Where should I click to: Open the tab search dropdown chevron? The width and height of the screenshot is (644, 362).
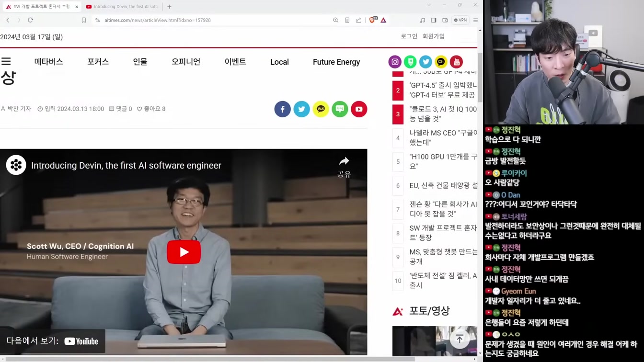(429, 5)
